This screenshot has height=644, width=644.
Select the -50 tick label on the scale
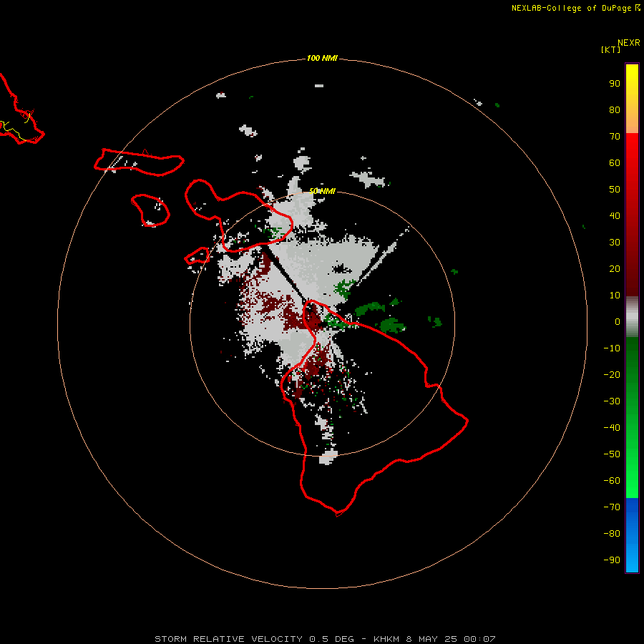pyautogui.click(x=612, y=454)
